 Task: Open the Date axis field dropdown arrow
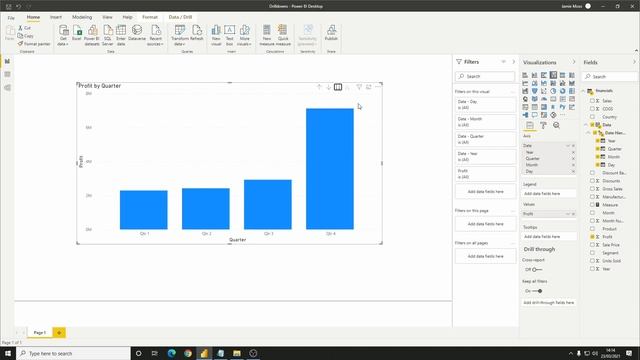pyautogui.click(x=568, y=146)
